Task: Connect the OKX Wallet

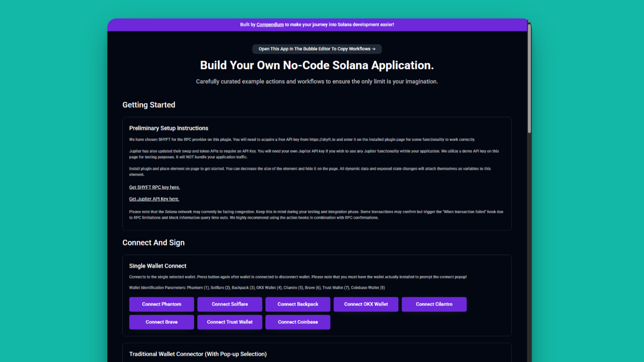Action: coord(366,304)
